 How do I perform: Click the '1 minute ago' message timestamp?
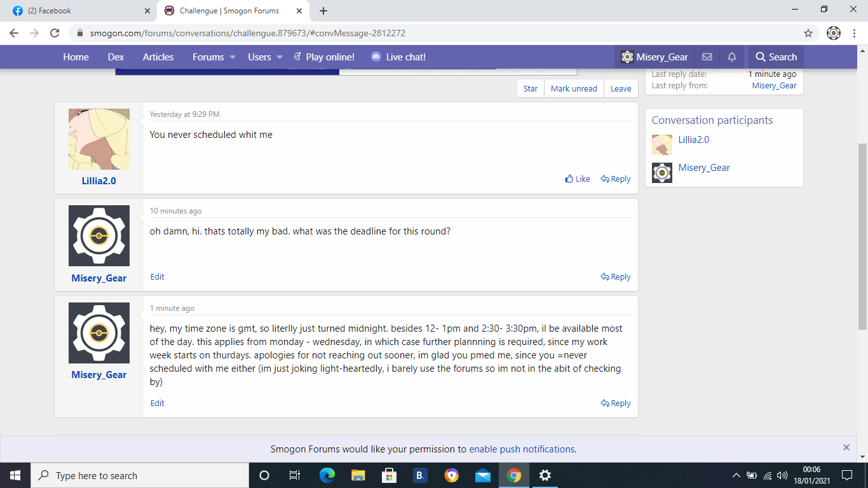click(172, 308)
